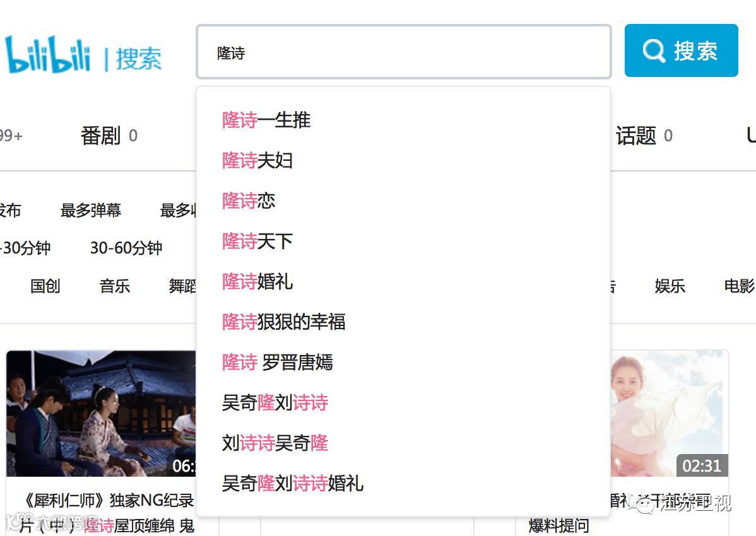Filter by the 音乐 category
This screenshot has height=536, width=756.
tap(115, 286)
